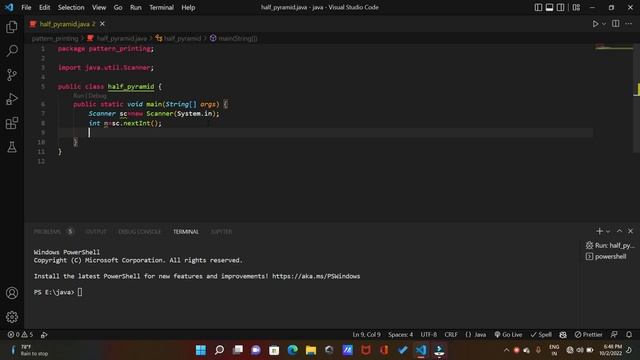The width and height of the screenshot is (640, 360).
Task: Open the new terminal launch profile dropdown
Action: click(x=608, y=231)
